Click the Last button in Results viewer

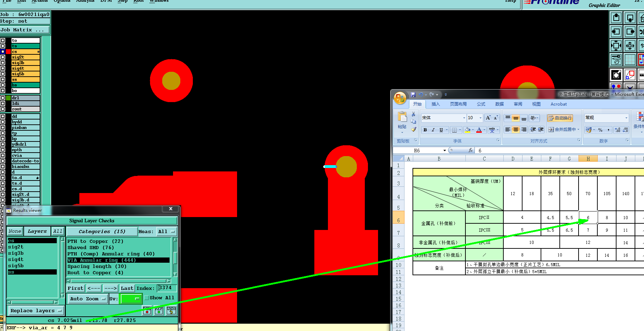(127, 288)
